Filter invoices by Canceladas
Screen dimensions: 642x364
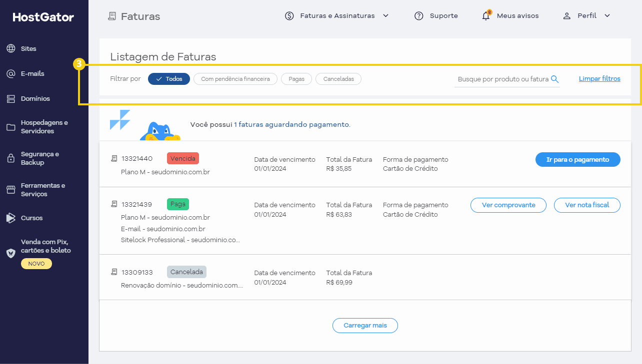click(338, 79)
